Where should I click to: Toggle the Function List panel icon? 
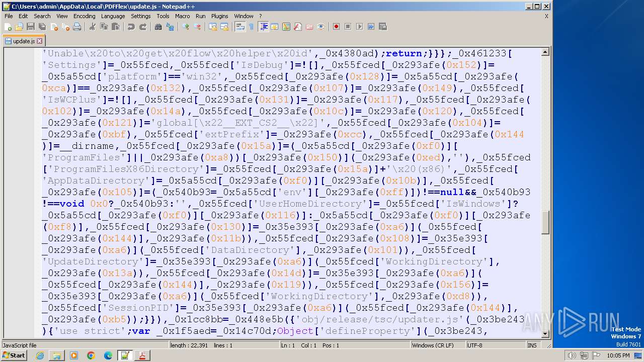click(x=298, y=27)
